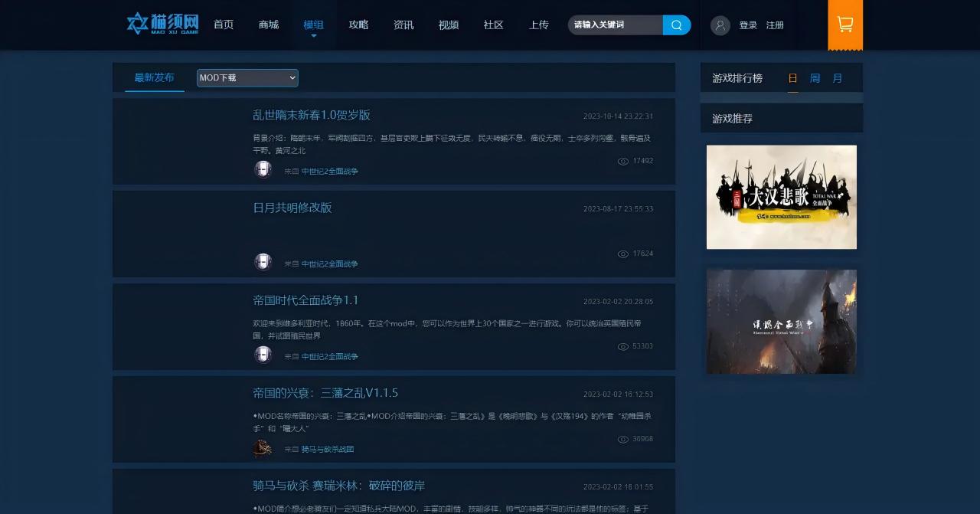Click the 猫须网 site logo
Viewport: 980px width, 514px height.
(x=162, y=24)
